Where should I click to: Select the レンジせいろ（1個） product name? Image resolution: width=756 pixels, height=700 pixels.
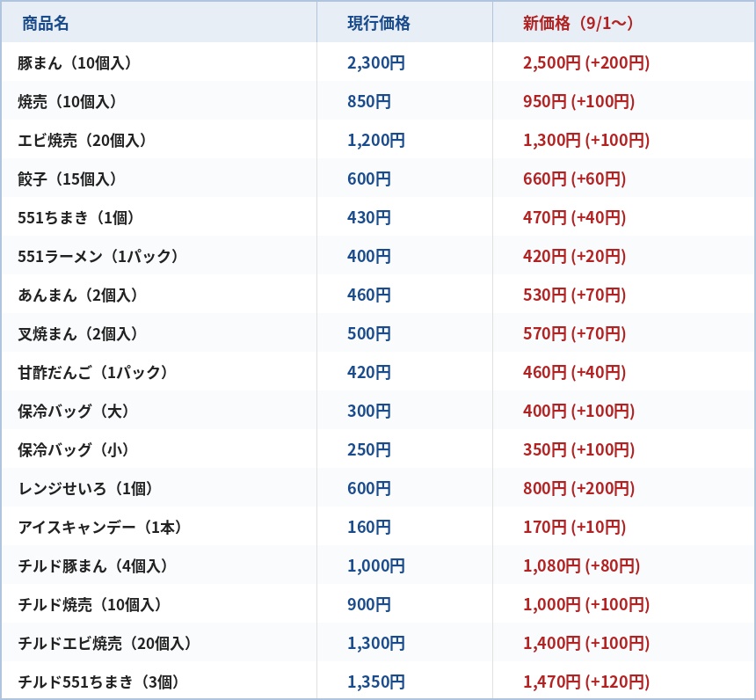tap(85, 488)
